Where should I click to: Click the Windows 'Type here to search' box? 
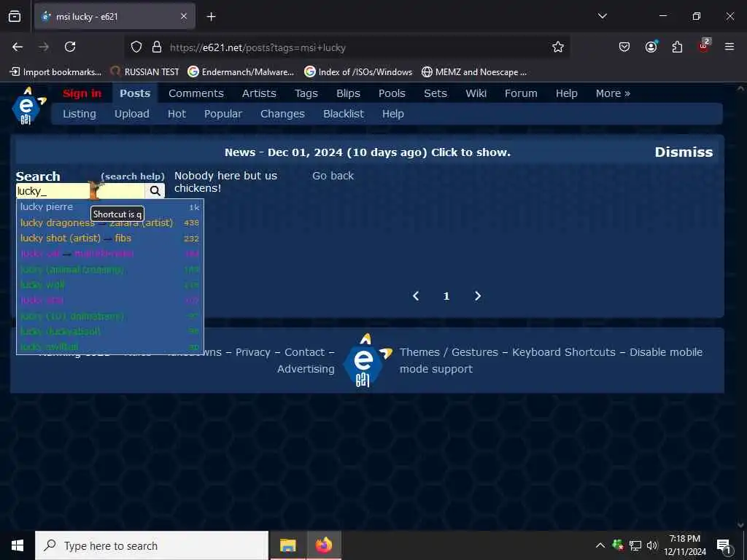point(152,545)
